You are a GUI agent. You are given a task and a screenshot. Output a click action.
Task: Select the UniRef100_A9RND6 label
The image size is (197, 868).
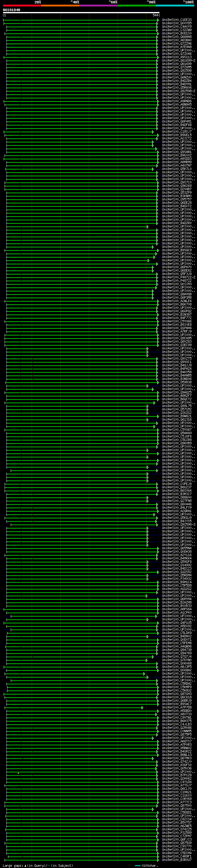pos(176,101)
